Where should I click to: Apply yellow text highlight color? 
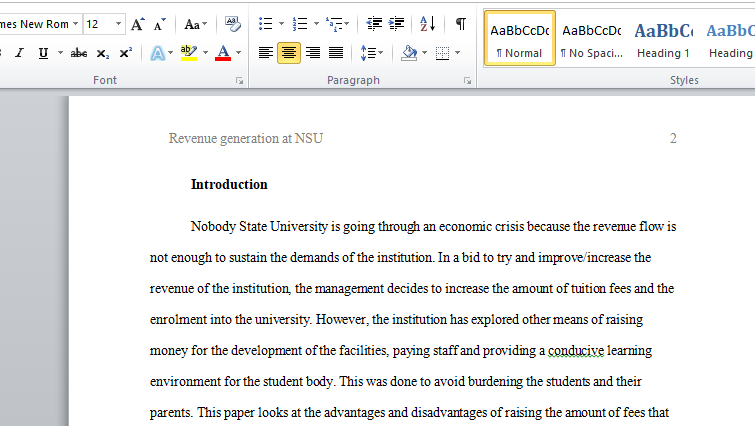[189, 52]
